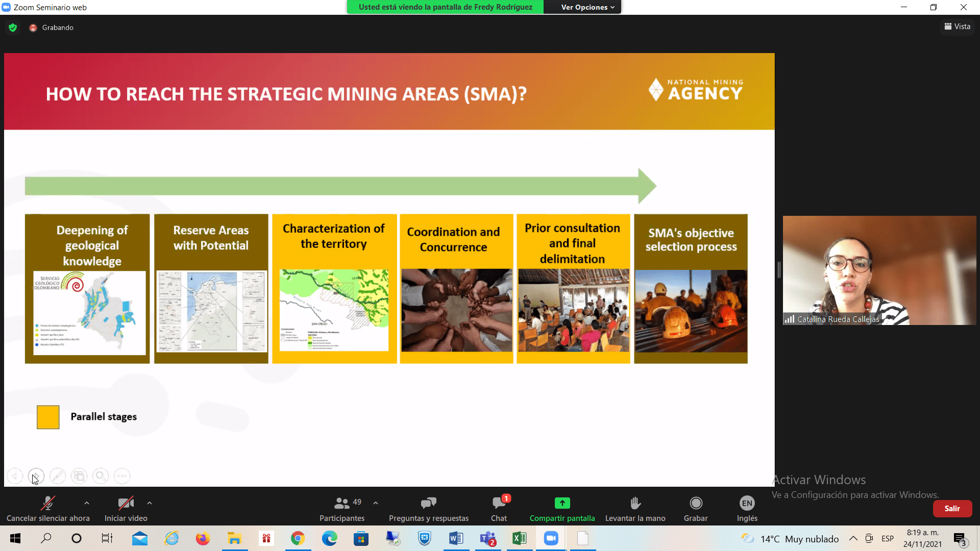Switch to Excel in taskbar
980x551 pixels.
coord(519,538)
